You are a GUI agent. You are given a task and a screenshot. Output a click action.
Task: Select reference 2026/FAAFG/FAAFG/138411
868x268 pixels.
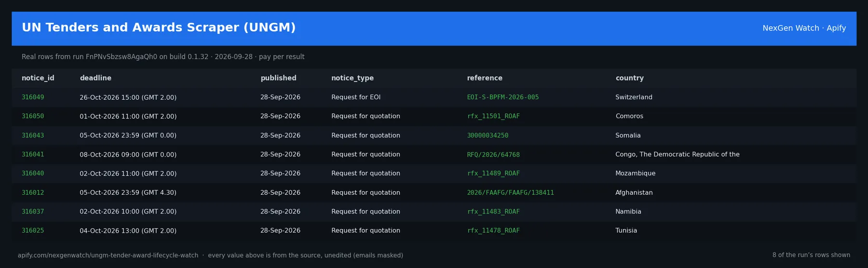pyautogui.click(x=510, y=192)
